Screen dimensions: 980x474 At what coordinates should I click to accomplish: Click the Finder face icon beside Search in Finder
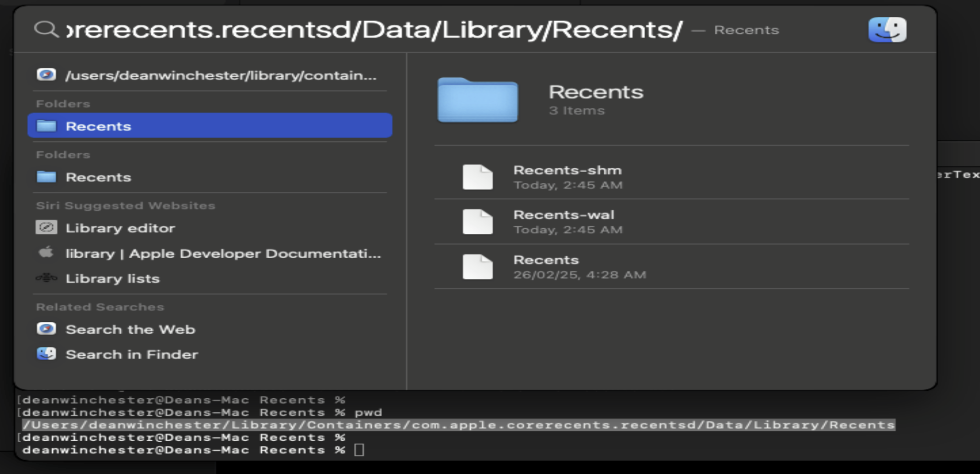click(46, 354)
